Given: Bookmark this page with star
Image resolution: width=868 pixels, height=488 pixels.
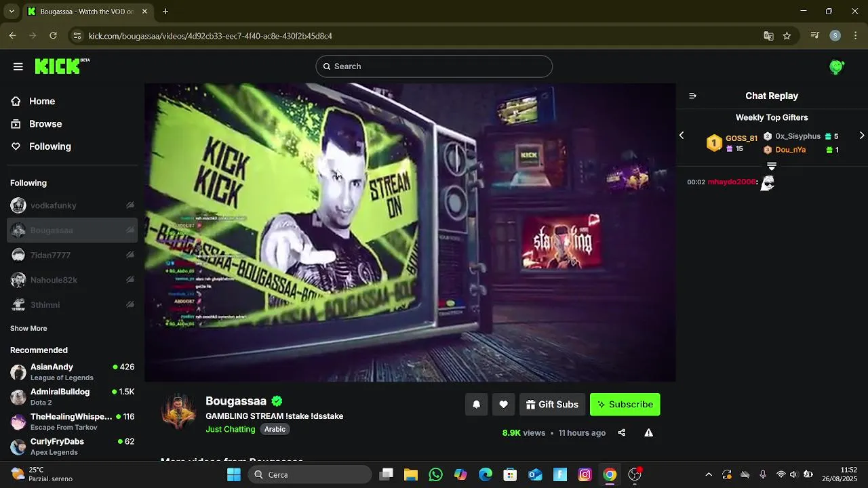Looking at the screenshot, I should (787, 36).
